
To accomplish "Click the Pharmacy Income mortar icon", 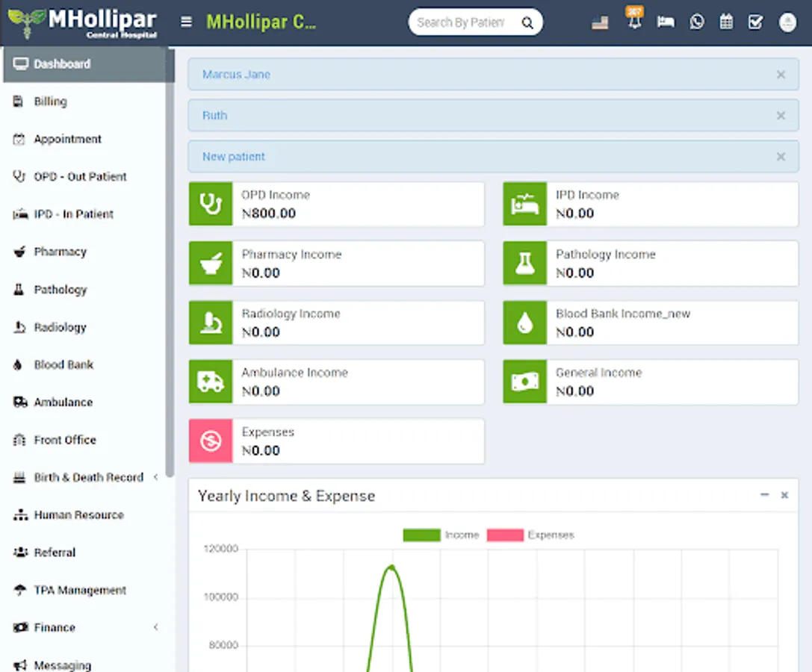I will point(211,263).
